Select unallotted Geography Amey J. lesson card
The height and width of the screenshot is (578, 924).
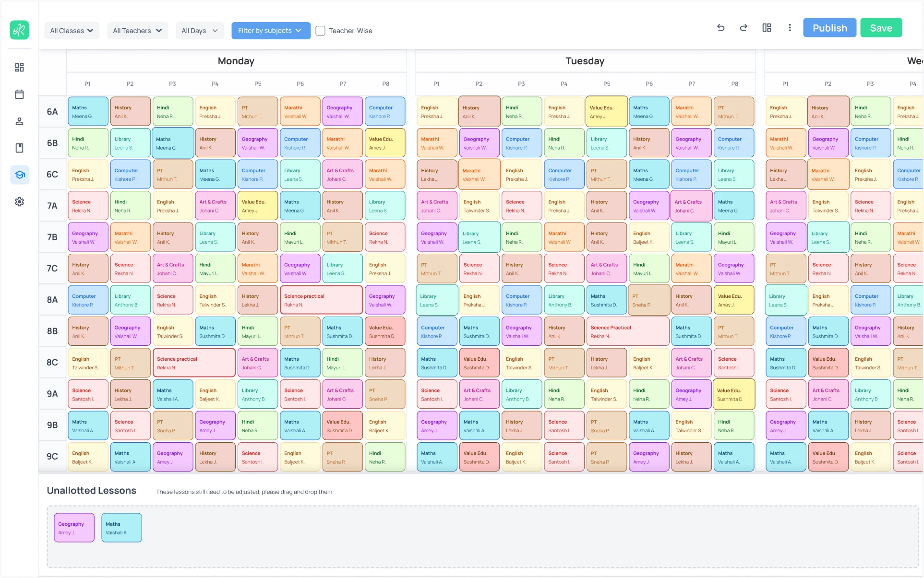click(x=74, y=528)
